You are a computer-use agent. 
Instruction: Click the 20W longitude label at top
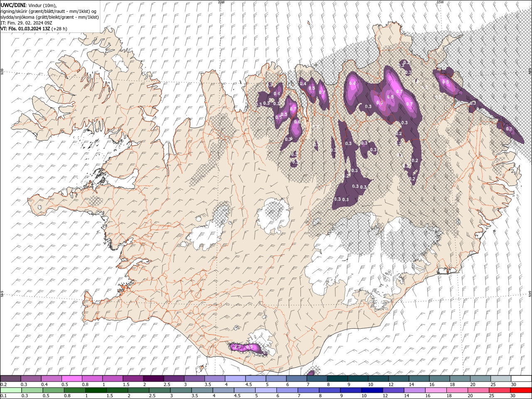(221, 2)
